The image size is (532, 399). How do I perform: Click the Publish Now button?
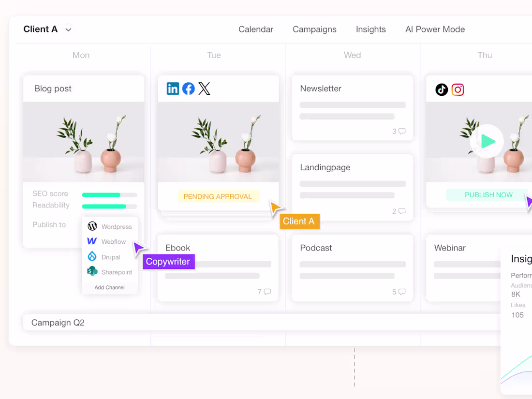point(488,194)
